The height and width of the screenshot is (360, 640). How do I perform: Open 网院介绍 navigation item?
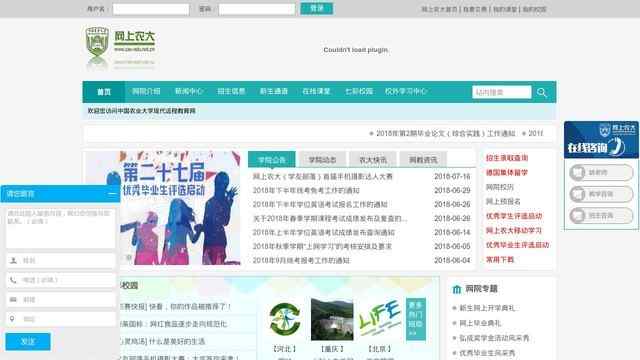click(146, 91)
